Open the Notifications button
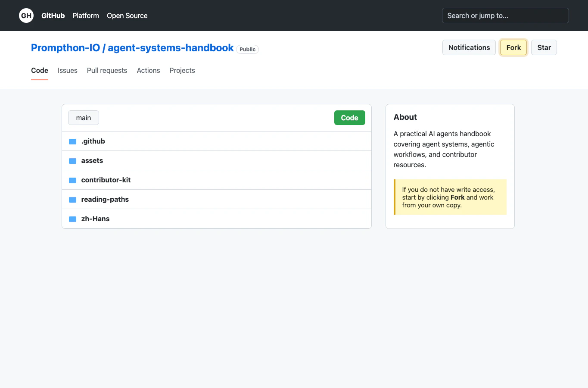 point(469,47)
